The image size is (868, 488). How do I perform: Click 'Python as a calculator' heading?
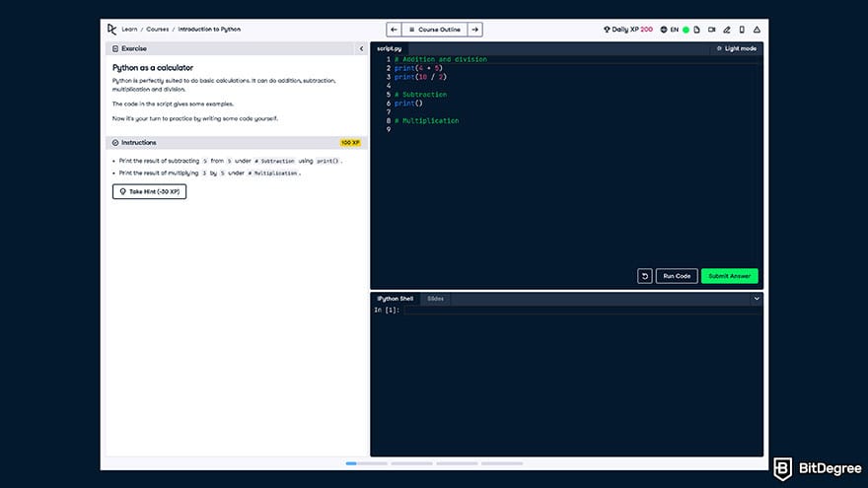pos(153,67)
